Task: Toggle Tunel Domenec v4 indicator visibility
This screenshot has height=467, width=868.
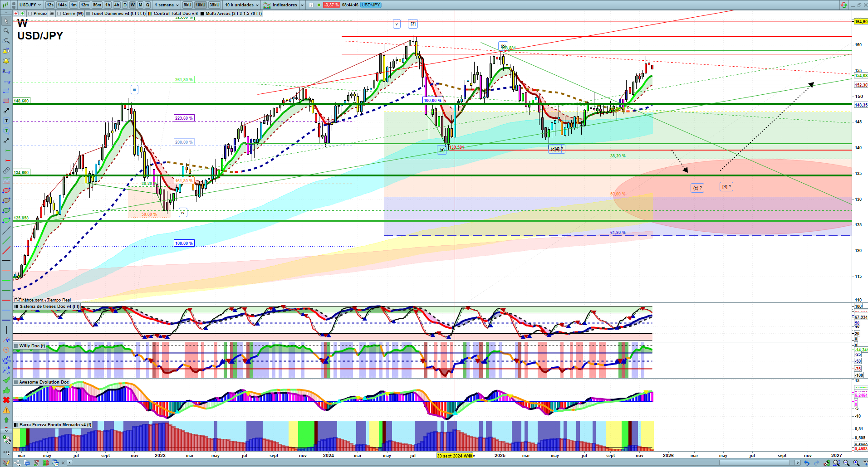Action: pos(88,14)
